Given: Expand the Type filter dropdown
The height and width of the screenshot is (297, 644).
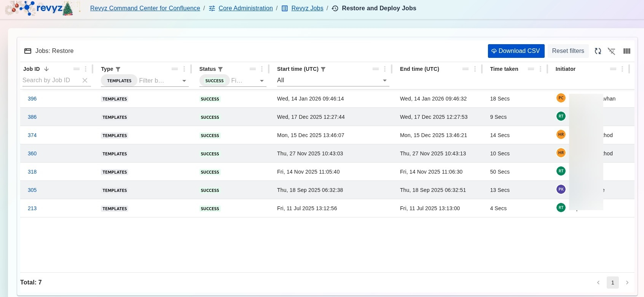Looking at the screenshot, I should 184,81.
